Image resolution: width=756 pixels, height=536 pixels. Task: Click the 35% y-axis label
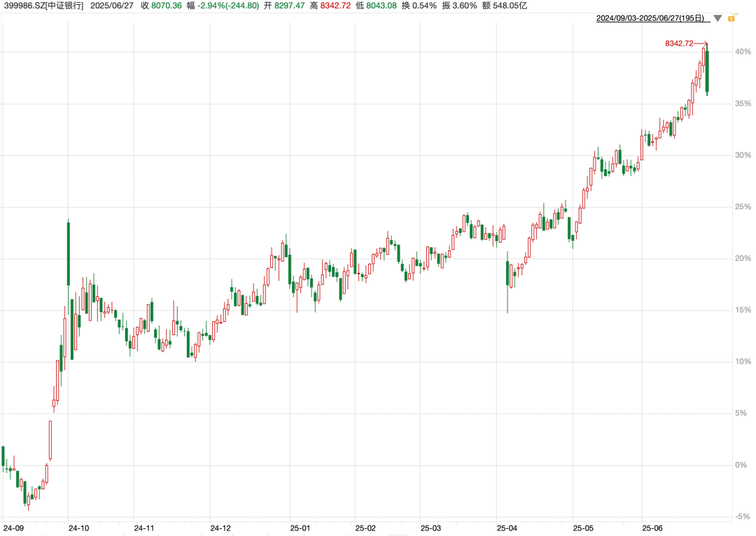coord(743,104)
